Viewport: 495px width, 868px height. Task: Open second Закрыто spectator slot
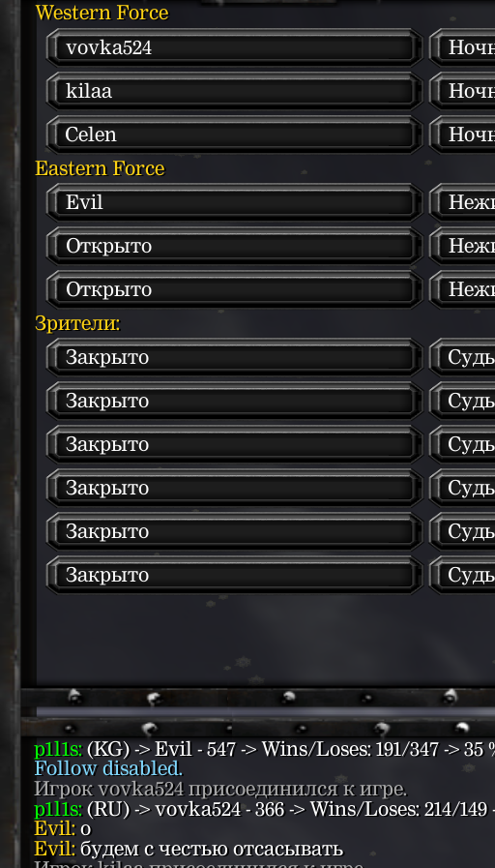(234, 401)
